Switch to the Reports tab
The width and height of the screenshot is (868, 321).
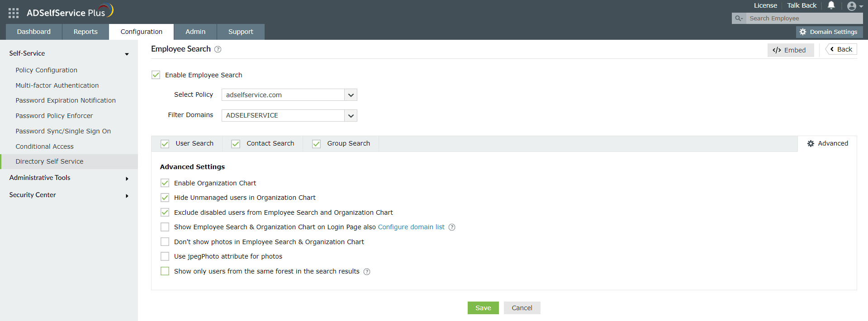[85, 32]
